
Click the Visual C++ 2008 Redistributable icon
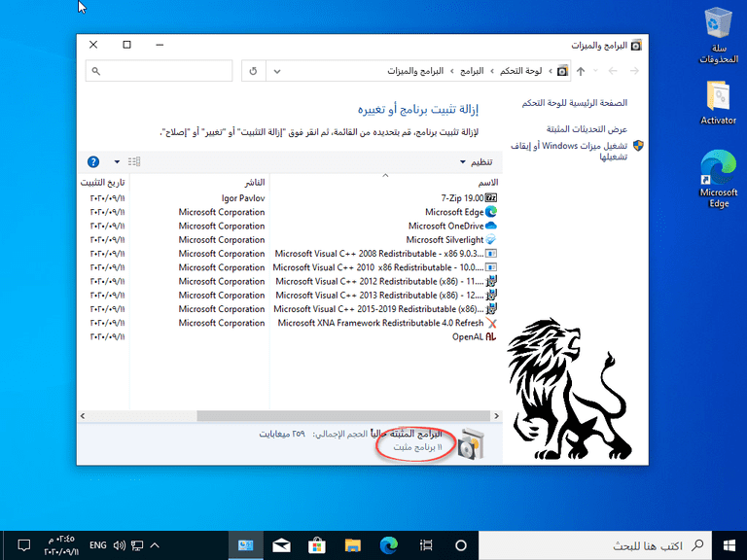coord(490,254)
